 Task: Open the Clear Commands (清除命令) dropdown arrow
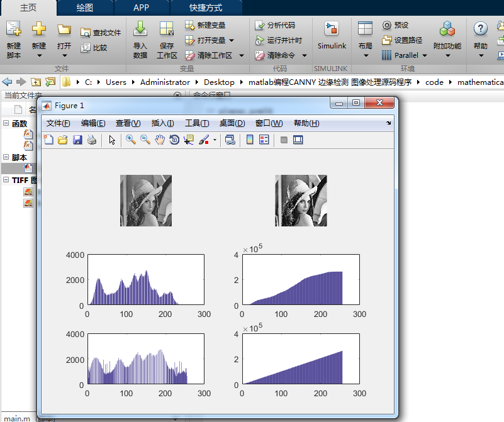point(305,55)
